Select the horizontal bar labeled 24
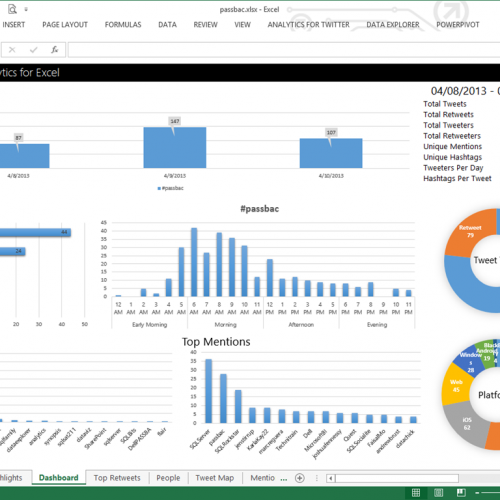 (x=13, y=251)
